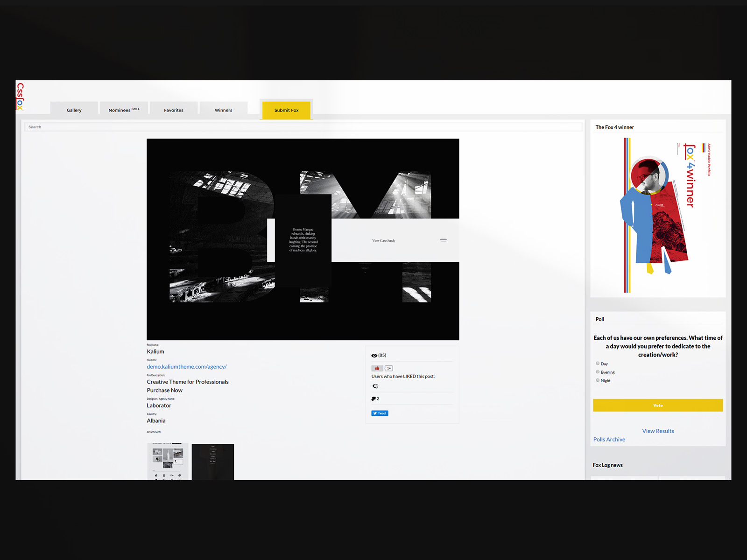
Task: Click in the Search input field
Action: point(303,127)
